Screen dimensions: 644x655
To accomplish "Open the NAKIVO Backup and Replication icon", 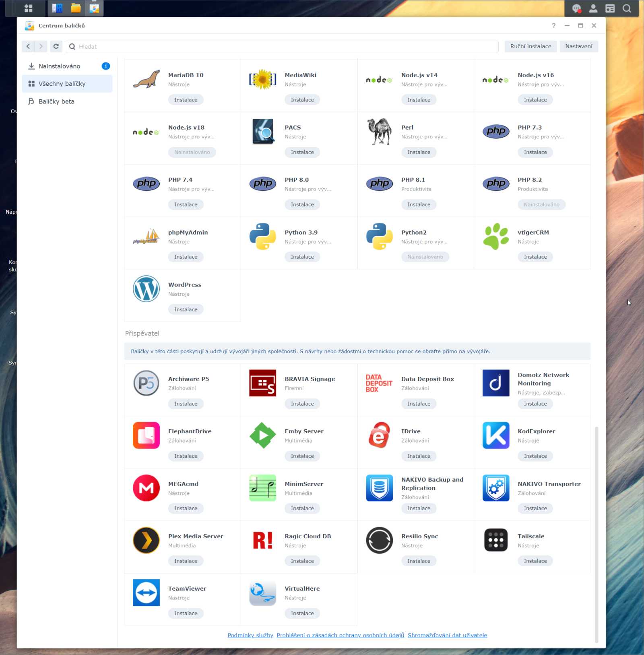I will click(379, 488).
